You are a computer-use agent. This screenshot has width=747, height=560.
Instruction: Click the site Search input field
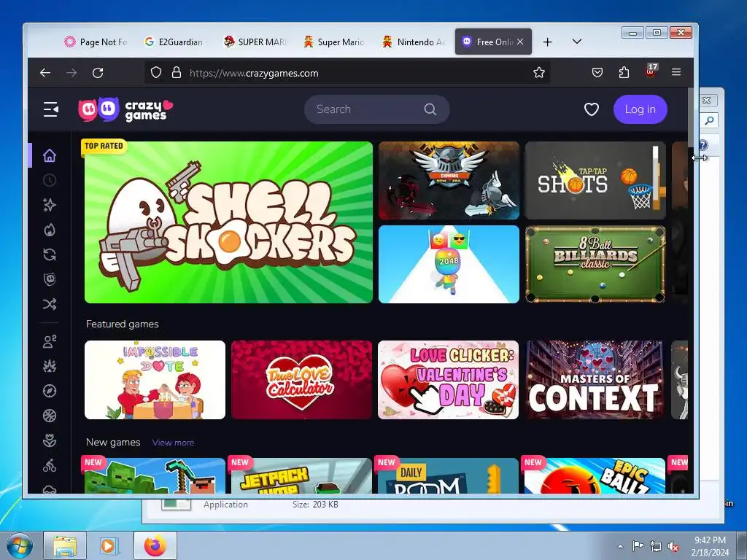(x=377, y=109)
